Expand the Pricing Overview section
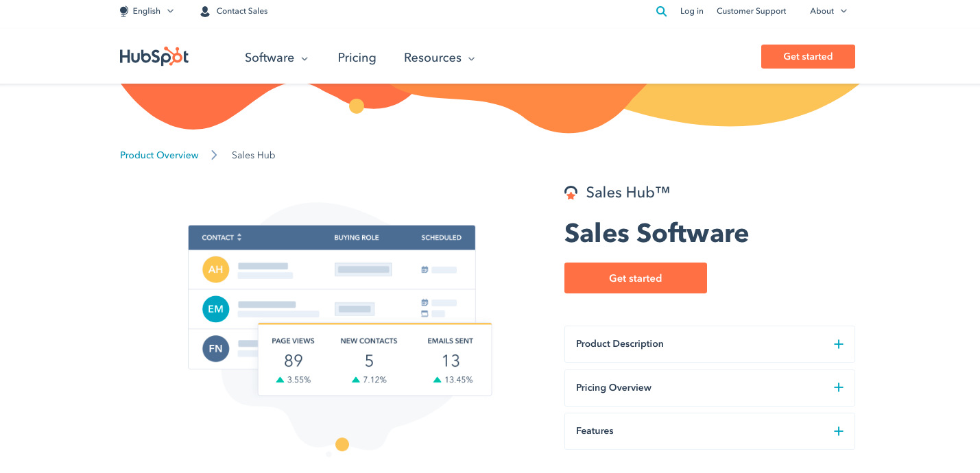Viewport: 980px width, 473px height. point(709,388)
